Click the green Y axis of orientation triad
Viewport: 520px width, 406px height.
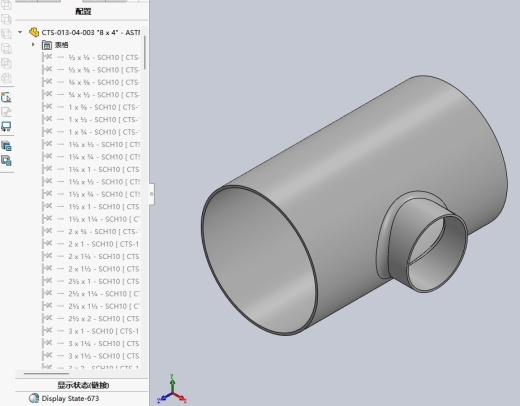(x=172, y=383)
